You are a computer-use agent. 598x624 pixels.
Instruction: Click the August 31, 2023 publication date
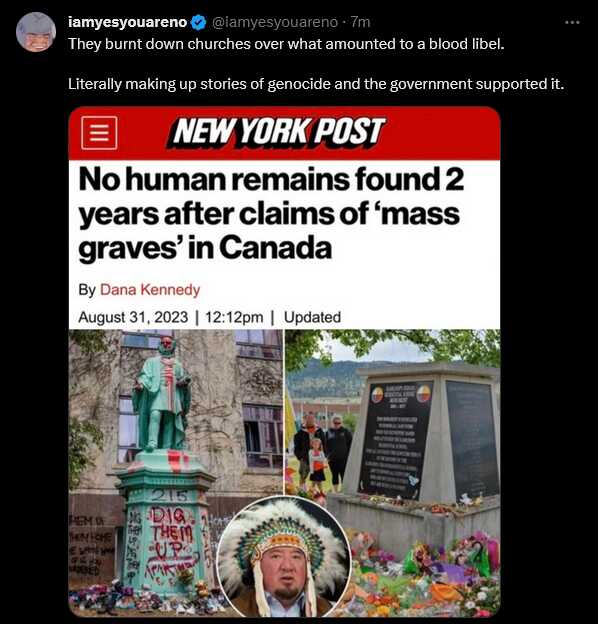[133, 317]
